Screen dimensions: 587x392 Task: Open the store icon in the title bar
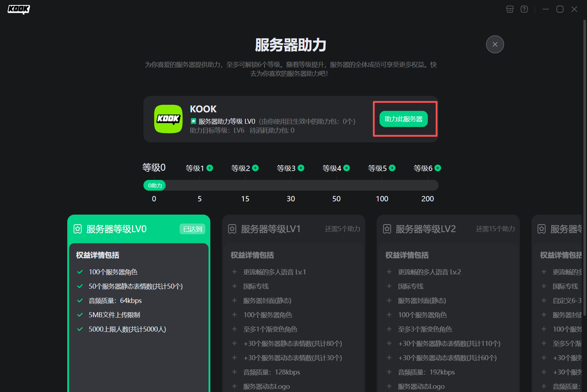(510, 9)
